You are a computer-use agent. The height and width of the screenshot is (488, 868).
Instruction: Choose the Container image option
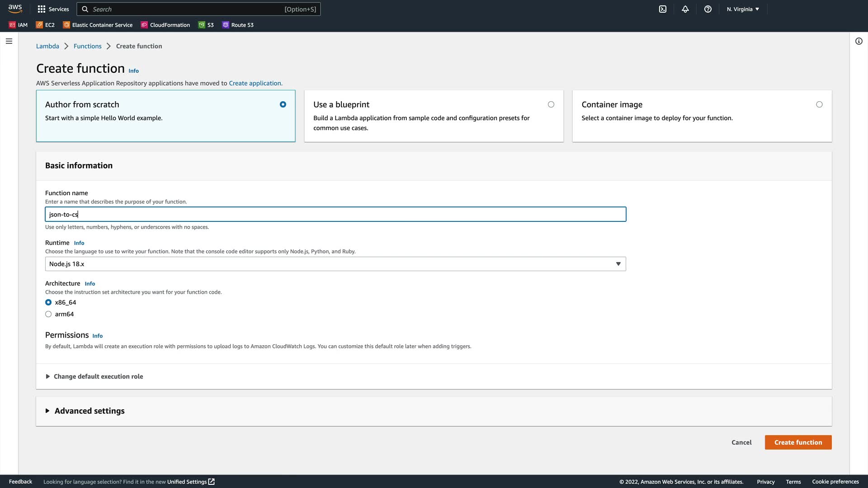coord(819,104)
